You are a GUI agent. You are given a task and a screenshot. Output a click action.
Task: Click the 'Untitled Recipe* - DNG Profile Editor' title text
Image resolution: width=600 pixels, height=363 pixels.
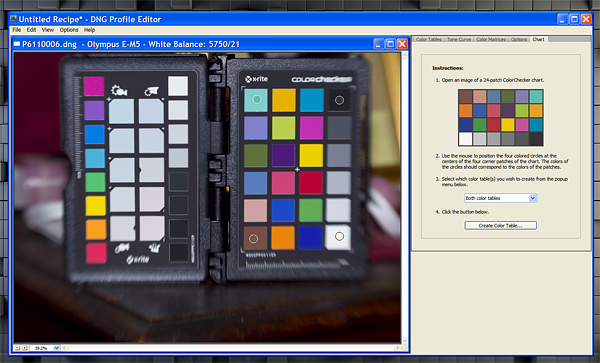[90, 19]
